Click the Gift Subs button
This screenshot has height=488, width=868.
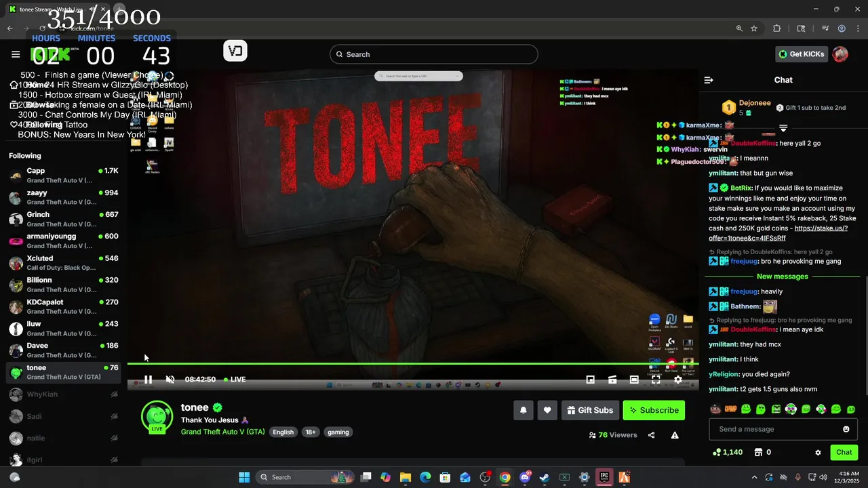click(x=590, y=410)
